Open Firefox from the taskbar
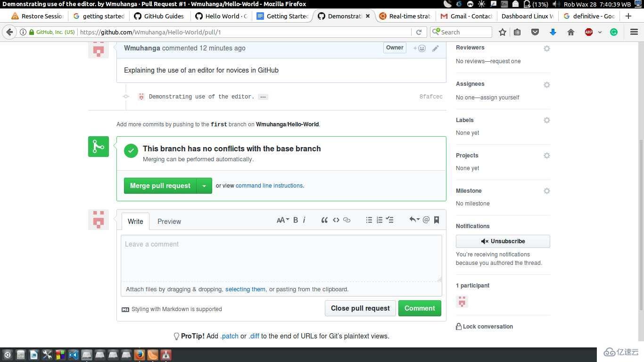The width and height of the screenshot is (644, 362). pyautogui.click(x=140, y=355)
